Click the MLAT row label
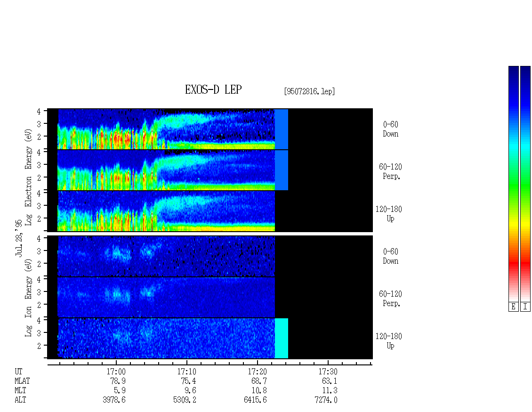 pos(23,381)
